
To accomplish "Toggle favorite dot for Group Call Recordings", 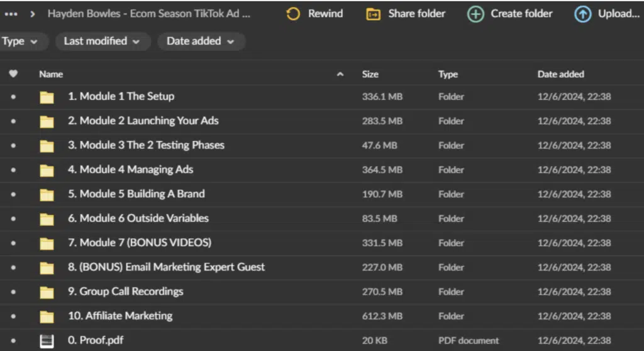I will click(x=13, y=292).
